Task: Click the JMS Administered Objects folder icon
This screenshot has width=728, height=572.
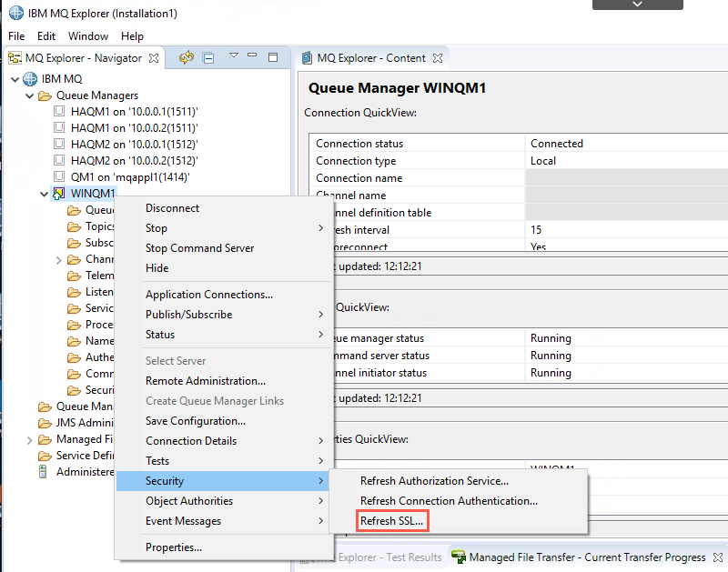Action: pyautogui.click(x=45, y=423)
